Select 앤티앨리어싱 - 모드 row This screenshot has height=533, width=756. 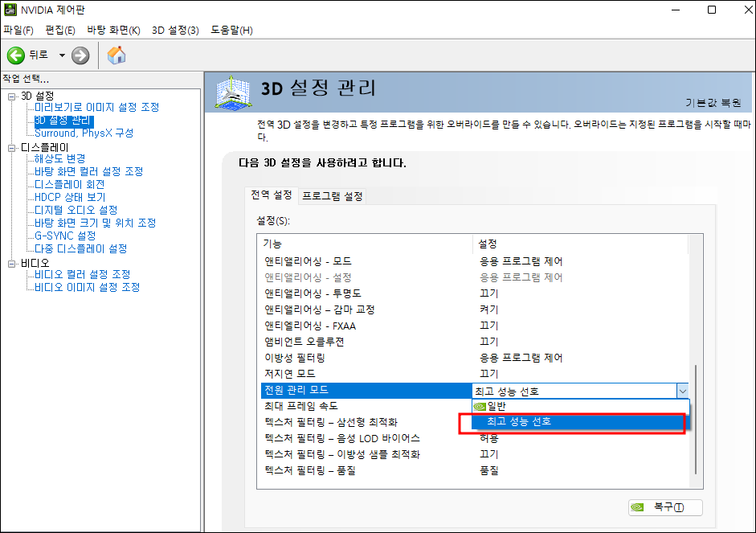point(475,261)
